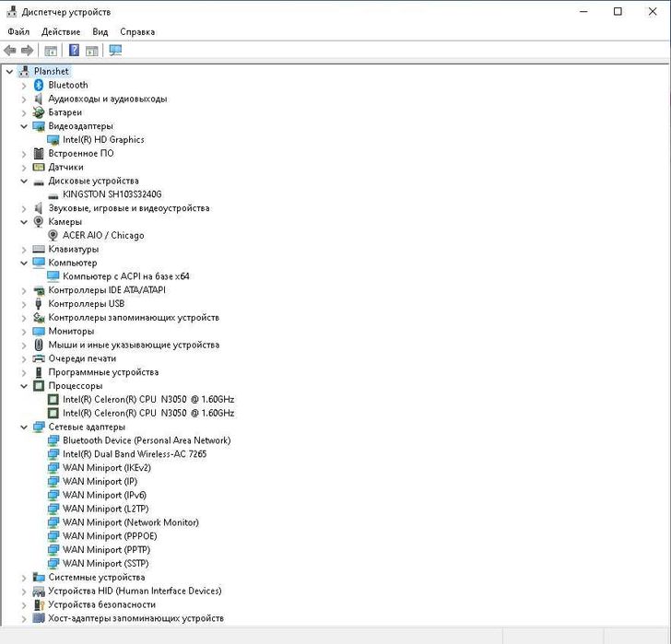This screenshot has width=671, height=644.
Task: Select Bluetooth Device (Personal Area Network)
Action: pos(147,440)
